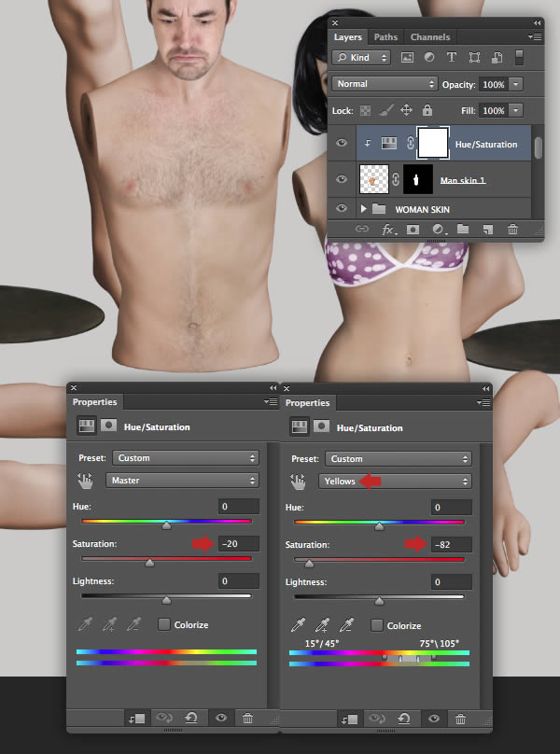Clip to layer button in Yellows panel

pyautogui.click(x=349, y=719)
